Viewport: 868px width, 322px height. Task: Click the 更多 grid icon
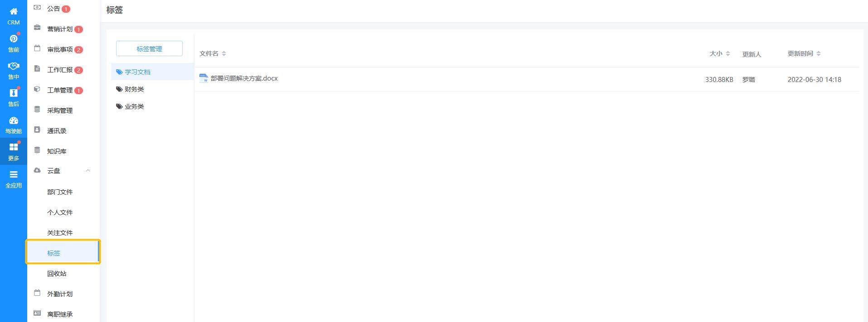(x=14, y=147)
